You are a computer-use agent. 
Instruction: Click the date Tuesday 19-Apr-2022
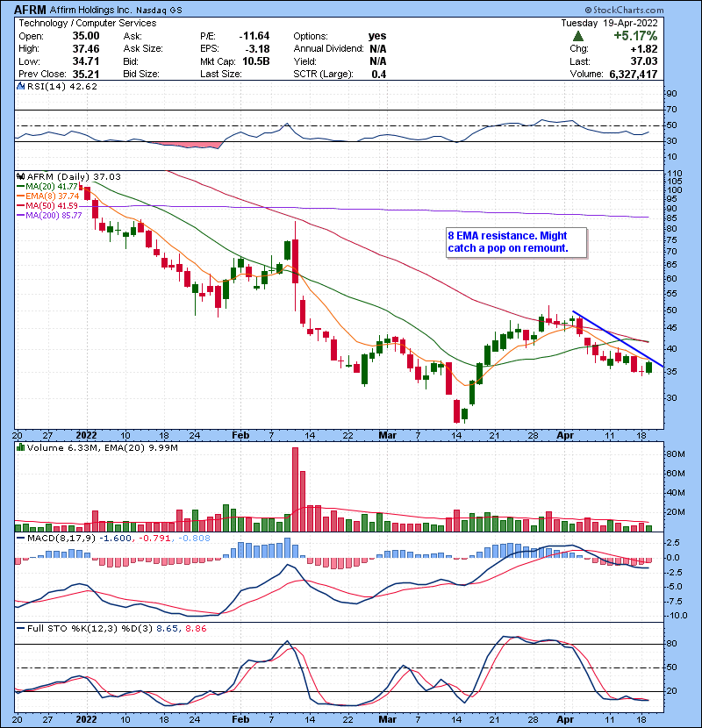coord(609,23)
